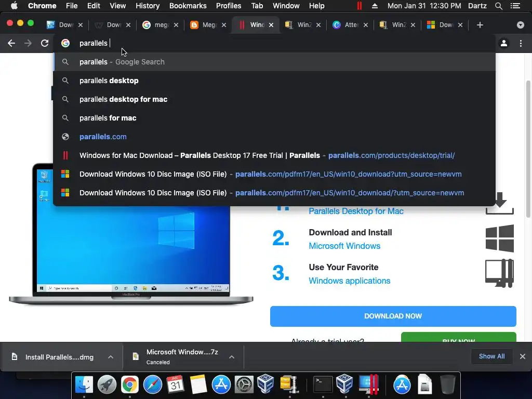This screenshot has height=399, width=532.
Task: Open the Notes app in dock
Action: pyautogui.click(x=198, y=385)
